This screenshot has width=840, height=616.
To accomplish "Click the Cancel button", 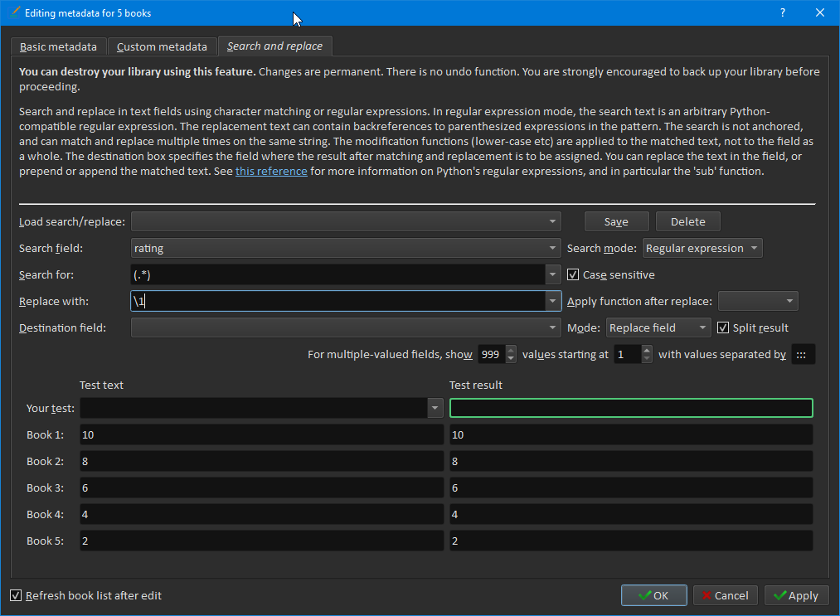I will (726, 595).
